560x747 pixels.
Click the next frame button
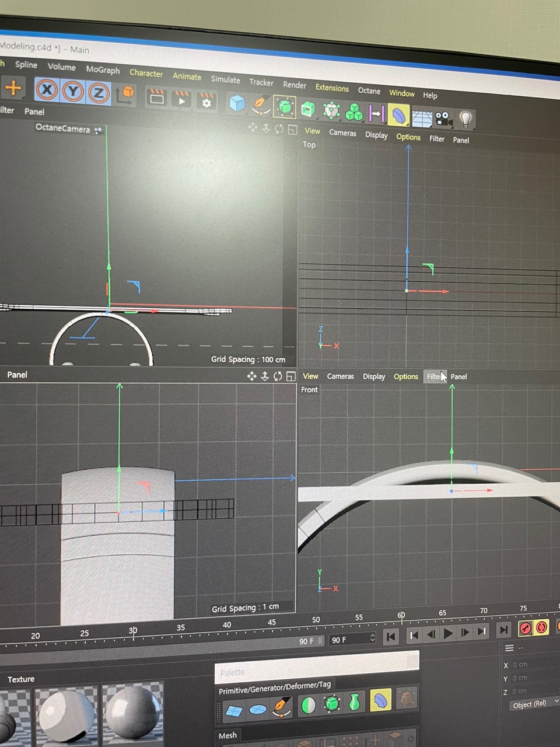pyautogui.click(x=465, y=632)
